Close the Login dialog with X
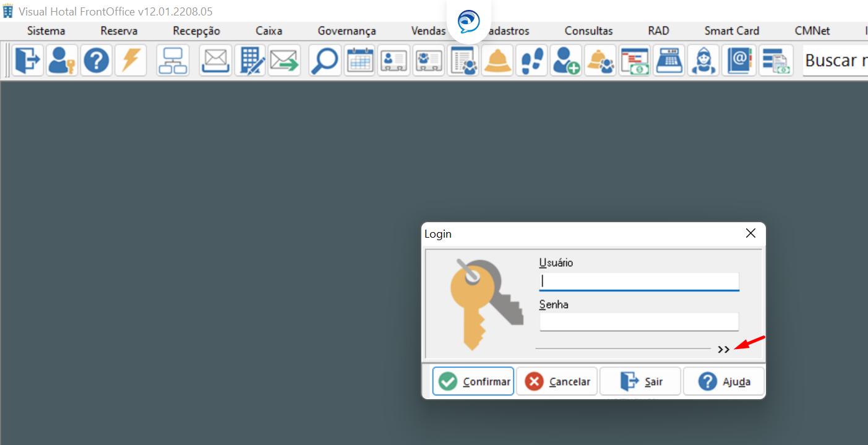The image size is (868, 445). 750,233
